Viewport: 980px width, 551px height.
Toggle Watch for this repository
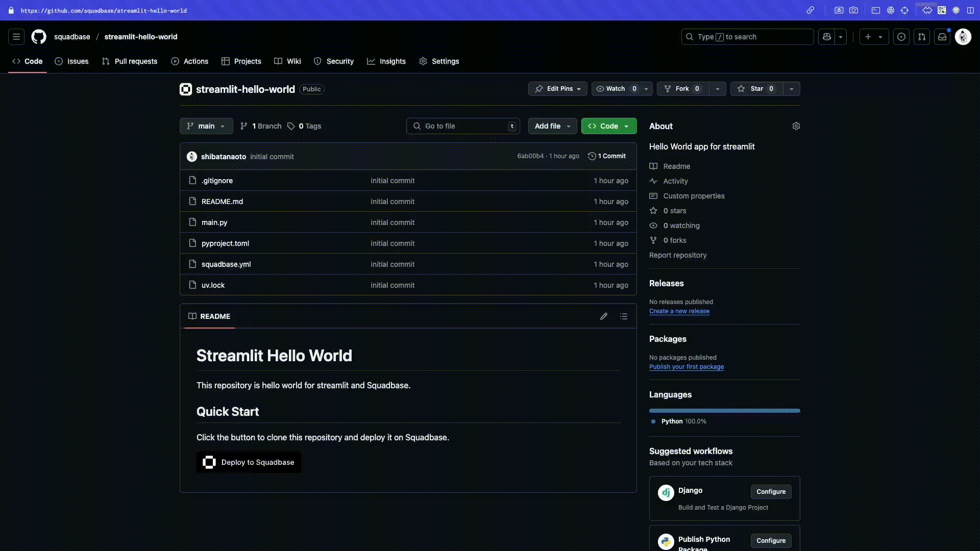coord(615,89)
